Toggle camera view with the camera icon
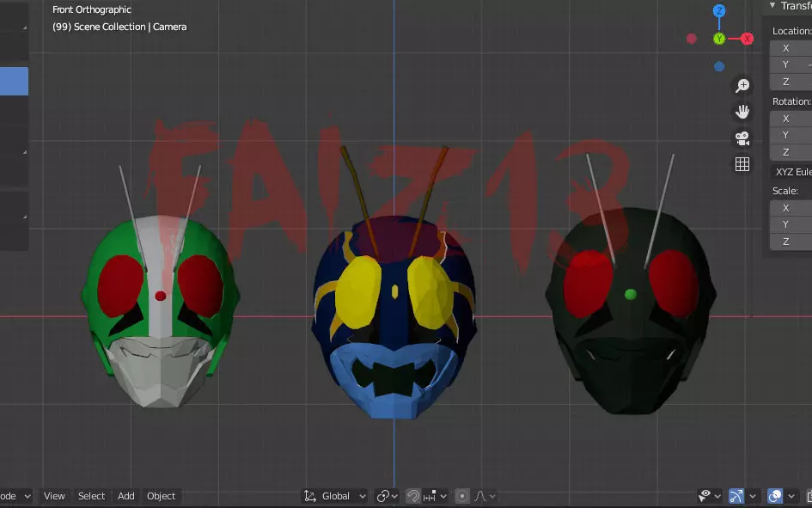Image resolution: width=812 pixels, height=508 pixels. (742, 138)
